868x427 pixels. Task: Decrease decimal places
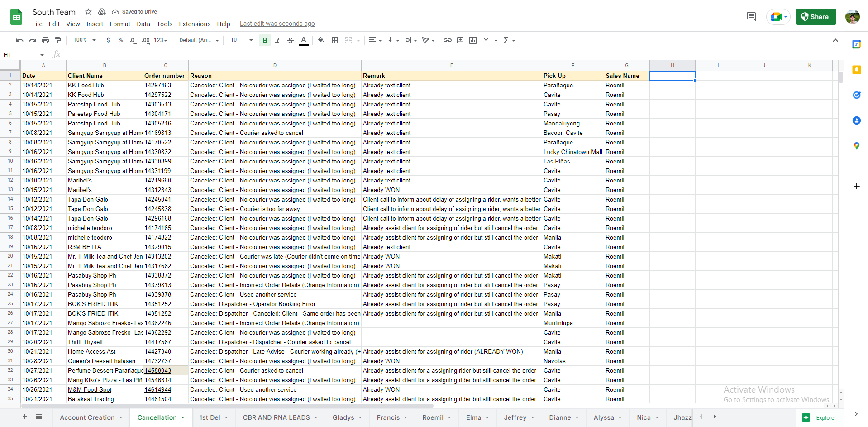tap(133, 40)
